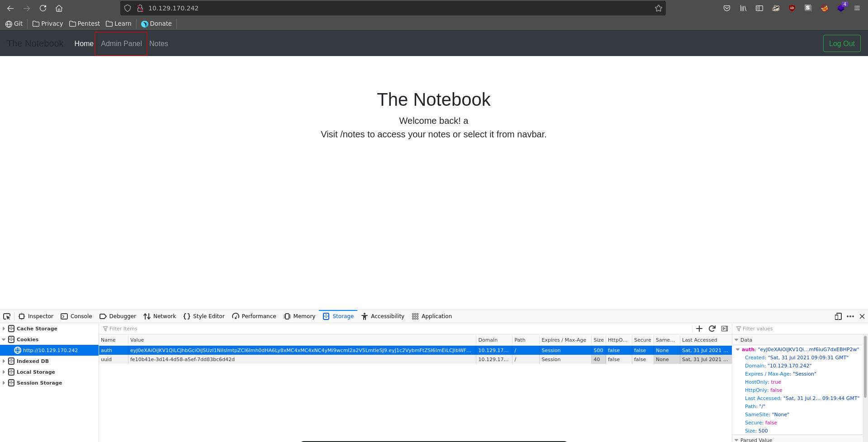Viewport: 868px width, 442px height.
Task: Click the home icon in browser toolbar
Action: point(59,8)
